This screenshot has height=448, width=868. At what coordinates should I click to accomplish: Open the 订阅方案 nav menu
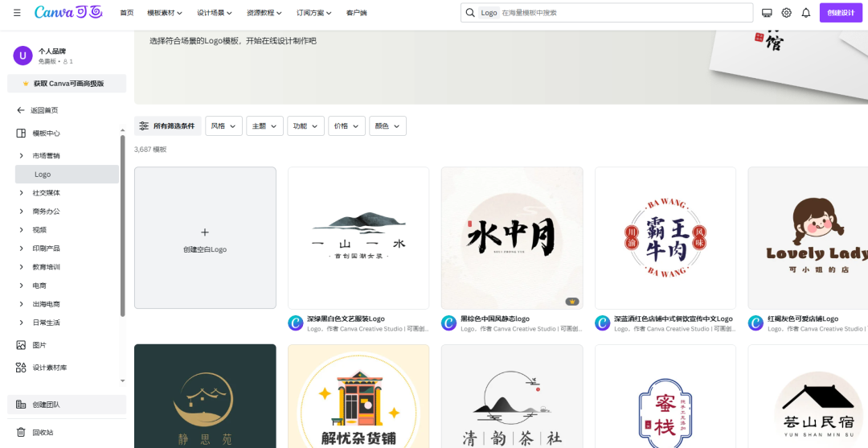314,13
